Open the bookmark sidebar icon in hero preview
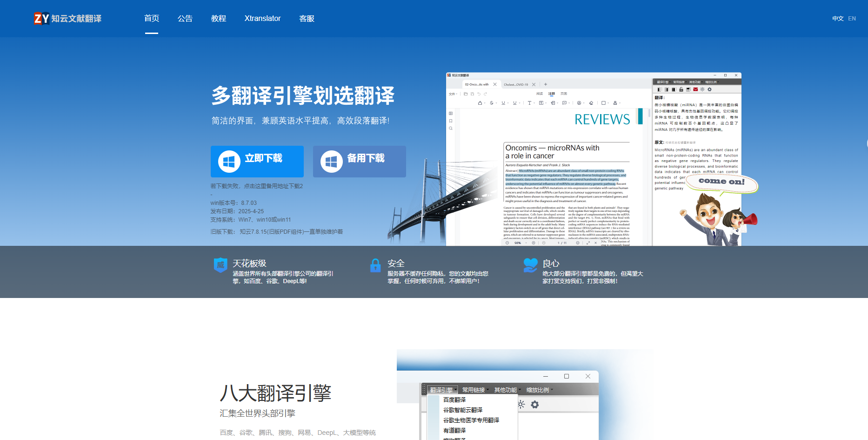Screen dimensions: 868x440 pyautogui.click(x=451, y=121)
